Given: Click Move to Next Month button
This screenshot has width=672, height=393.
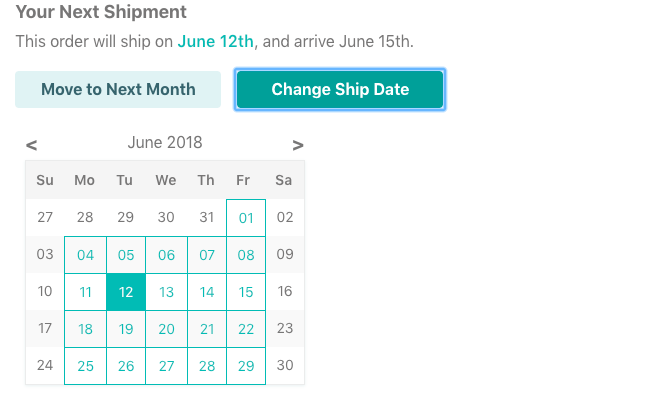Looking at the screenshot, I should [x=118, y=90].
